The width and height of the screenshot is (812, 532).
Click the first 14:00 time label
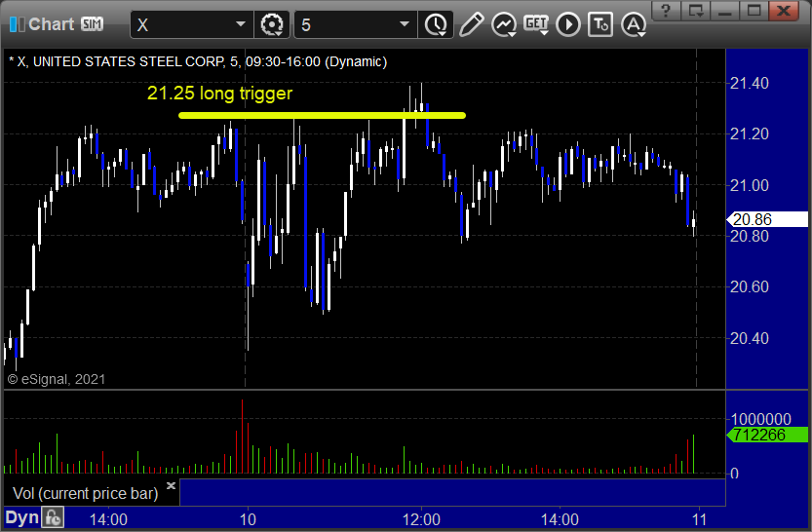click(108, 519)
